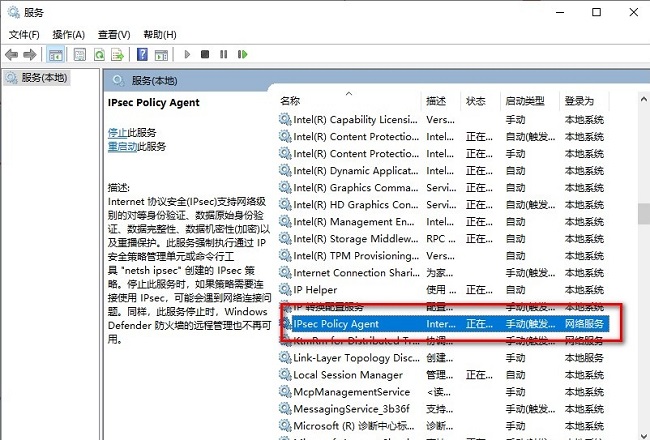The height and width of the screenshot is (440, 650).
Task: Select the IPsec Policy Agent row
Action: coord(443,323)
